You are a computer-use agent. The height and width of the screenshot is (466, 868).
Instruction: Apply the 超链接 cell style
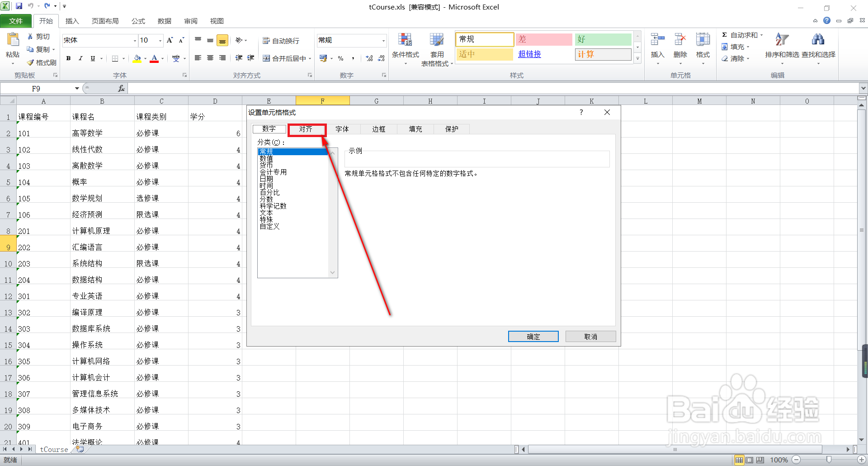tap(544, 54)
